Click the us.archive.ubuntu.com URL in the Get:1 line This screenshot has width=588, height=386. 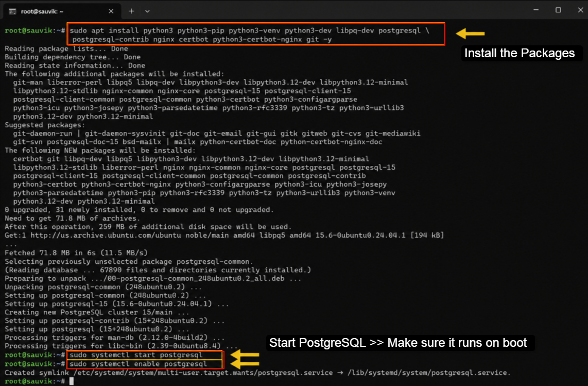coord(106,235)
